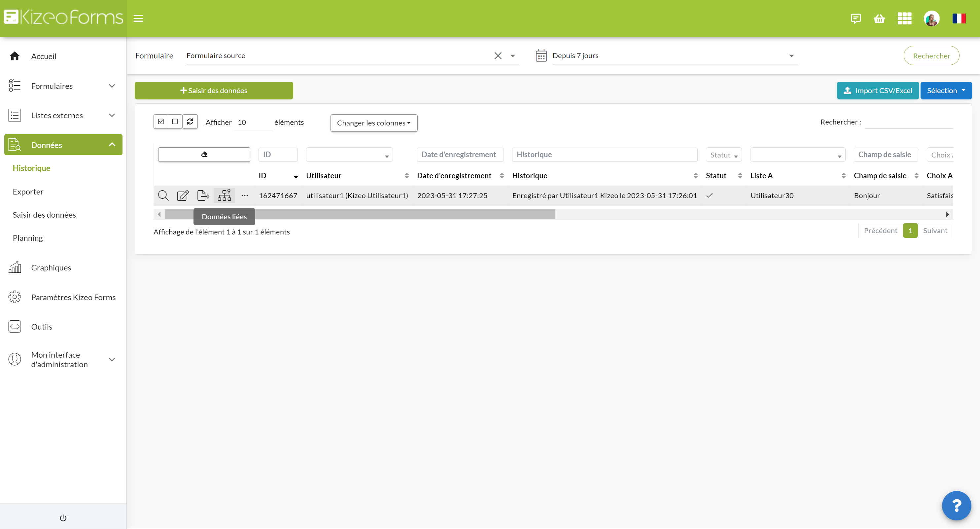This screenshot has width=980, height=529.
Task: Focus the ID filter field
Action: coord(278,155)
